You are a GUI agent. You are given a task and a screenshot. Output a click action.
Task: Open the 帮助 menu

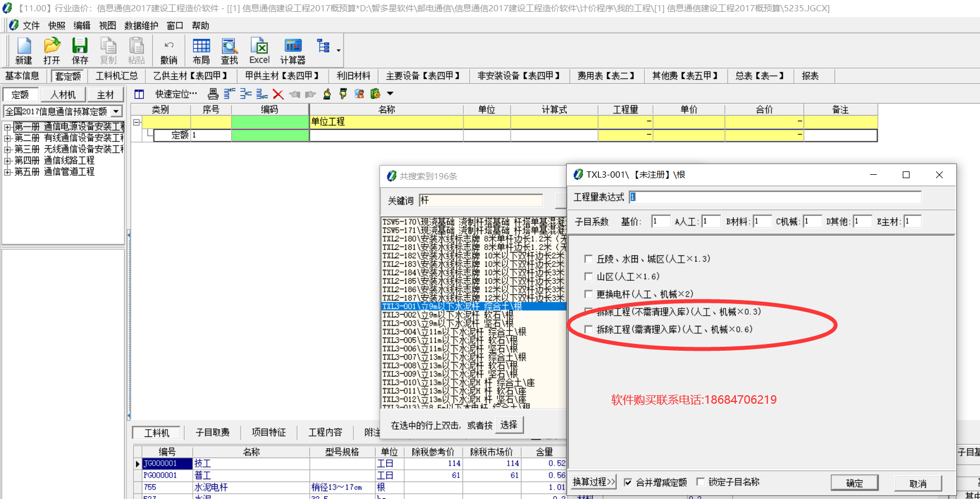pyautogui.click(x=200, y=25)
